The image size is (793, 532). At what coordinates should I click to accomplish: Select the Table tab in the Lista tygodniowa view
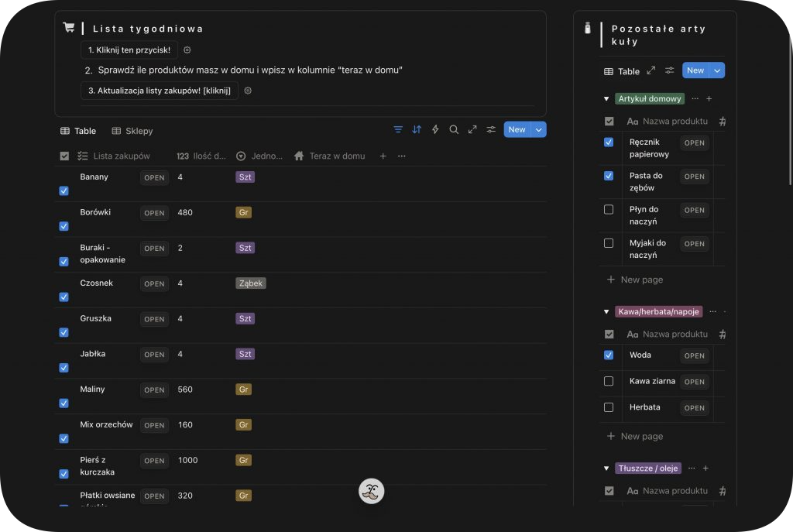(x=78, y=131)
